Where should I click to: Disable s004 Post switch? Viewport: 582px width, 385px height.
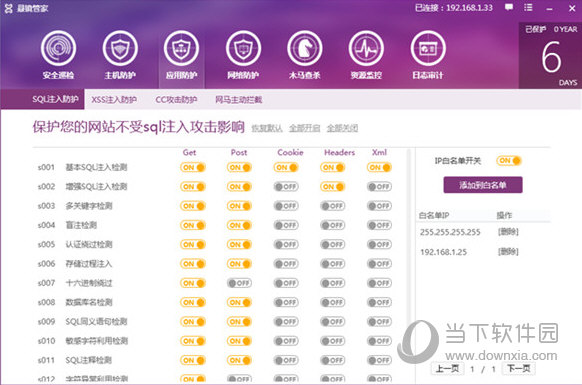tap(239, 225)
